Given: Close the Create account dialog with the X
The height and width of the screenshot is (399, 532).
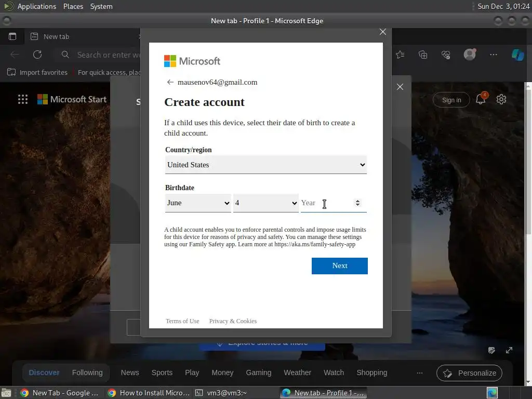Looking at the screenshot, I should coord(383,32).
